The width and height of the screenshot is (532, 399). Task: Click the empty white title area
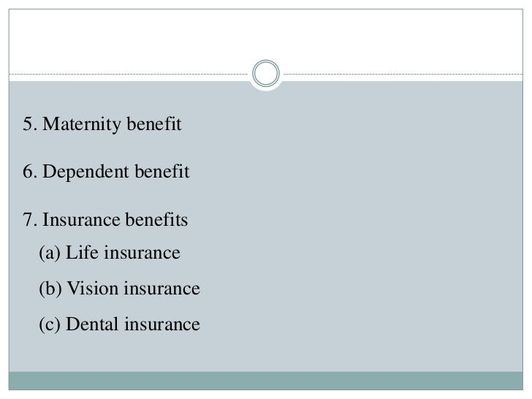tap(266, 36)
